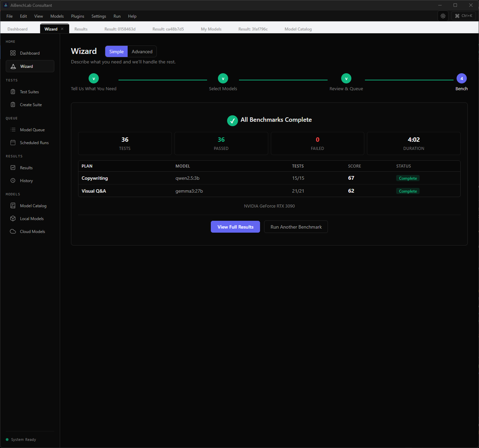The image size is (479, 448).
Task: Go to Select Models step circle
Action: click(223, 78)
